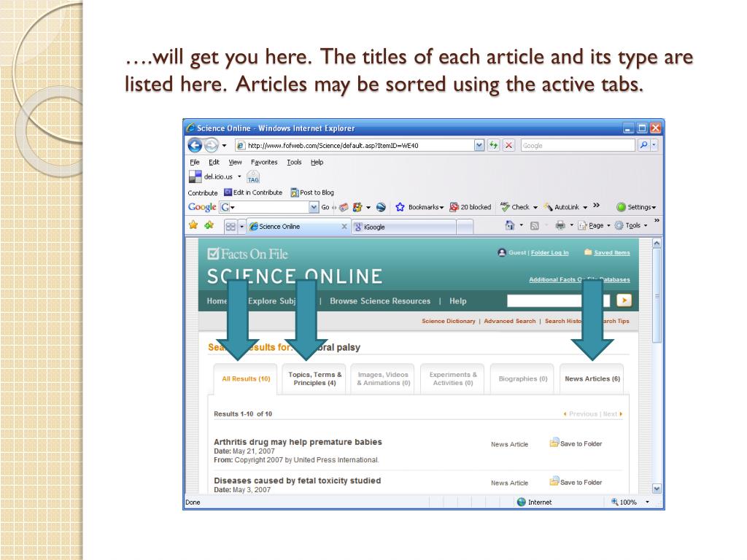Click the Folder Log In link

550,253
